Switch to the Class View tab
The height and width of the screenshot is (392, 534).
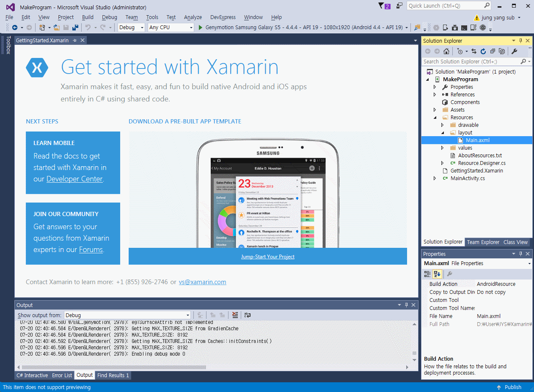[515, 242]
